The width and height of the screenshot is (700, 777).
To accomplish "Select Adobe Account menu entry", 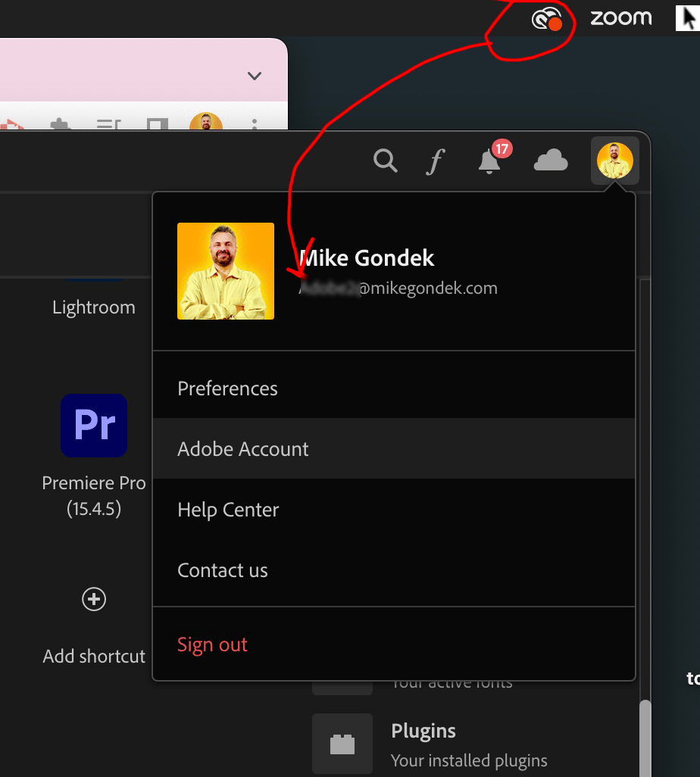I will point(242,448).
